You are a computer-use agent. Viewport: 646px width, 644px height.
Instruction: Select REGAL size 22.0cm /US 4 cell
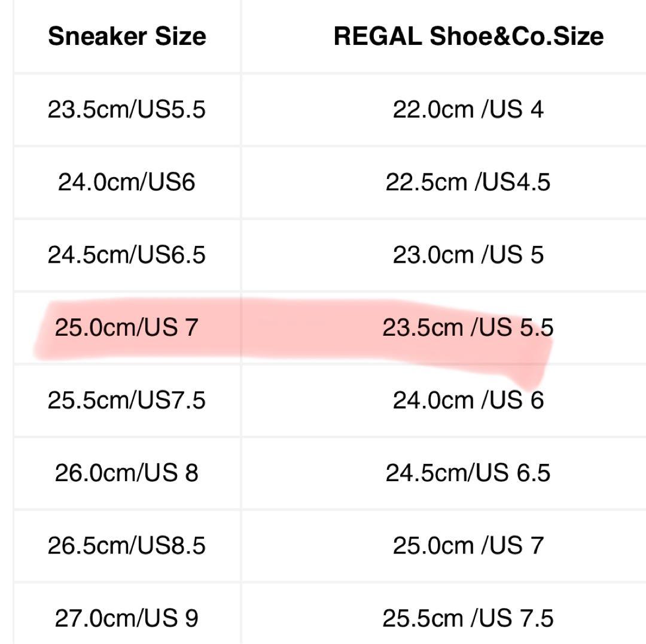tap(468, 110)
